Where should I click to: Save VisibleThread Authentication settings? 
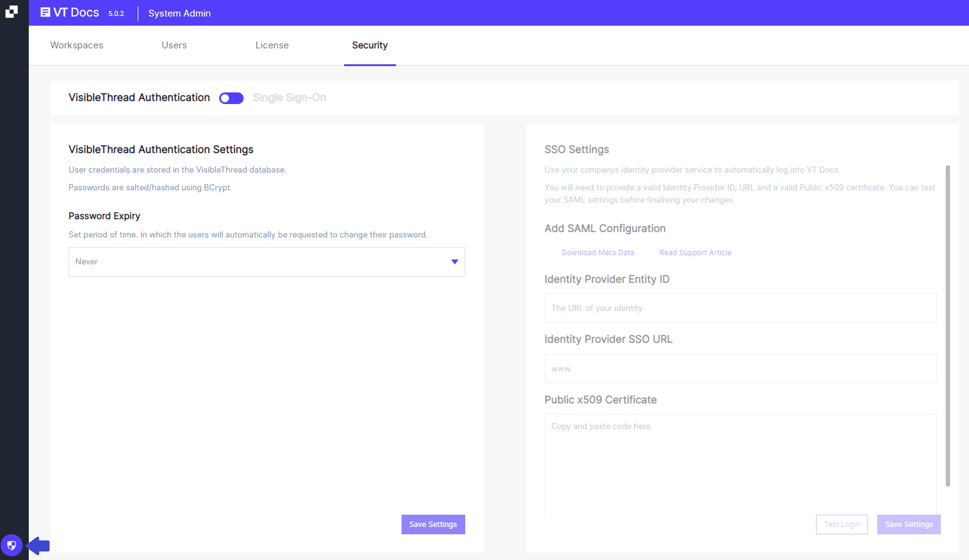433,525
